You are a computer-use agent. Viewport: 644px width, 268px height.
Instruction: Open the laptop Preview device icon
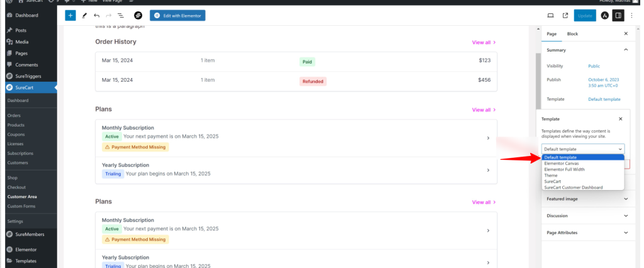[x=550, y=15]
